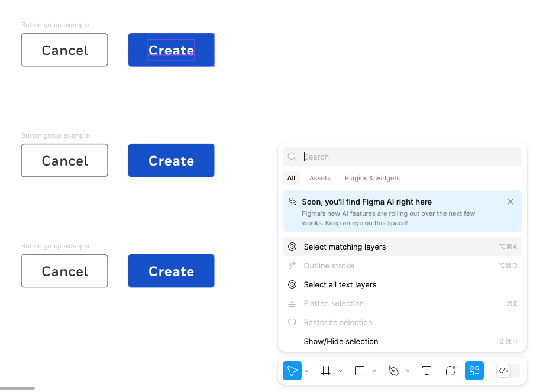
Task: Click the Search input field
Action: (402, 157)
